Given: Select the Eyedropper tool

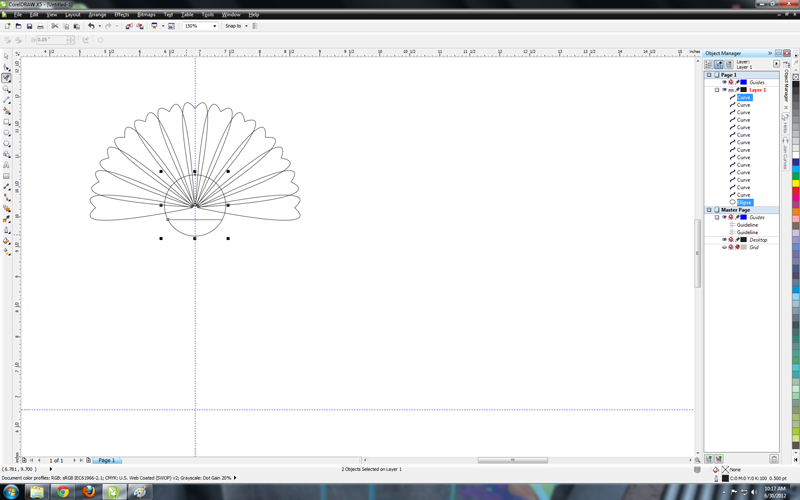Looking at the screenshot, I should [6, 219].
